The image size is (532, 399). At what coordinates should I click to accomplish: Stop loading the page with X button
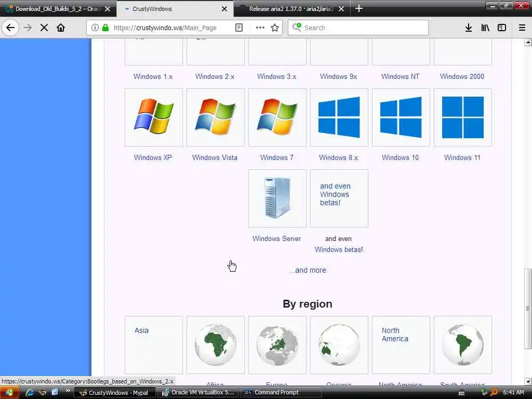(44, 28)
